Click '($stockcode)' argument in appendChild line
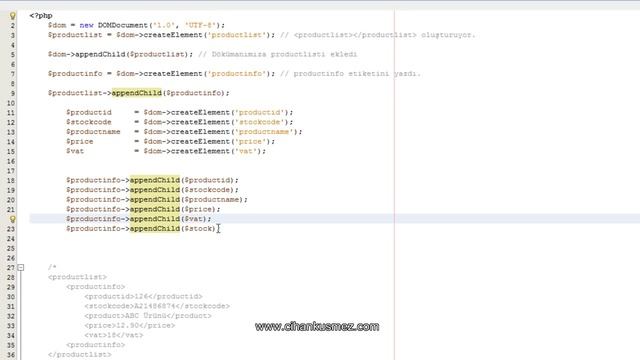This screenshot has width=640, height=360. click(207, 190)
